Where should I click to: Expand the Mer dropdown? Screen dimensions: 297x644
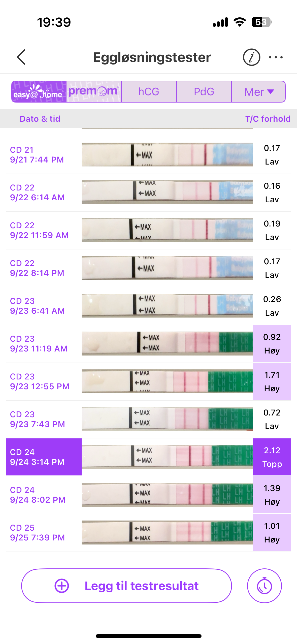pyautogui.click(x=258, y=92)
